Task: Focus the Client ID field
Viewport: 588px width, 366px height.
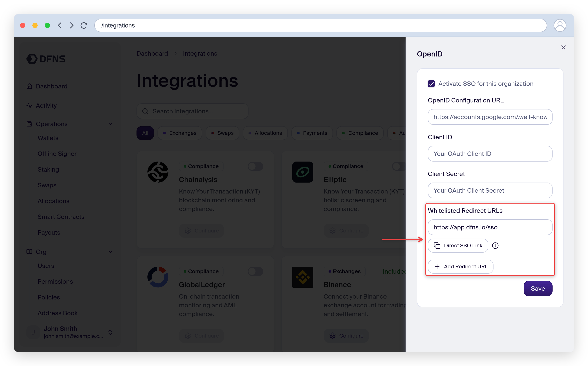Action: [x=490, y=154]
